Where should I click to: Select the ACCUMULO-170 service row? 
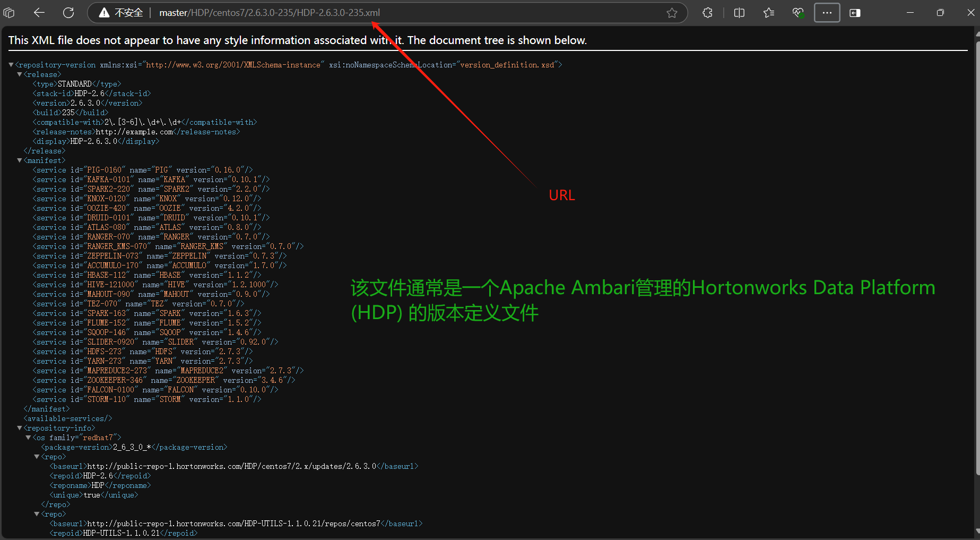tap(160, 265)
